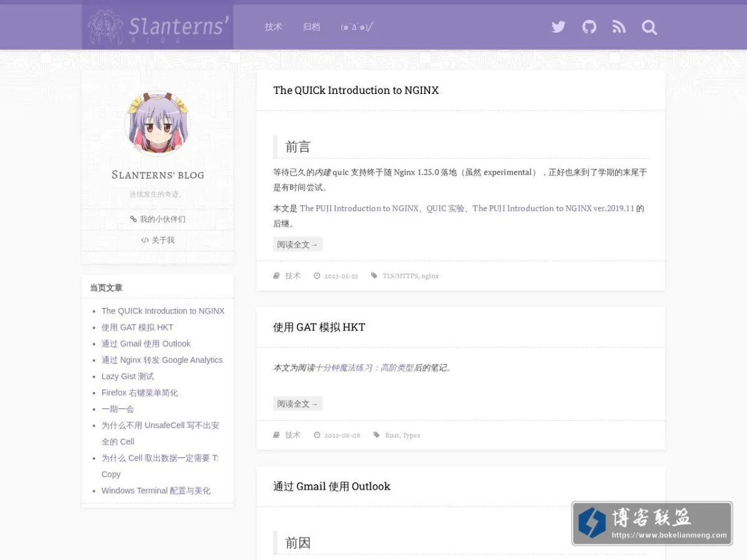Open the kaomoji face menu item
Viewport: 747px width, 560px height.
[x=357, y=27]
